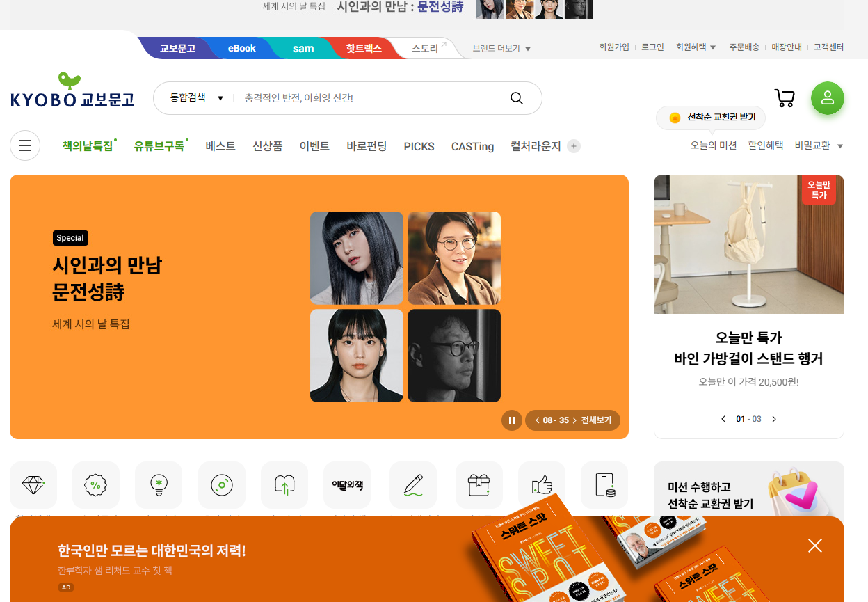This screenshot has width=868, height=602.
Task: Click the diamond shortcut icon
Action: [x=33, y=485]
